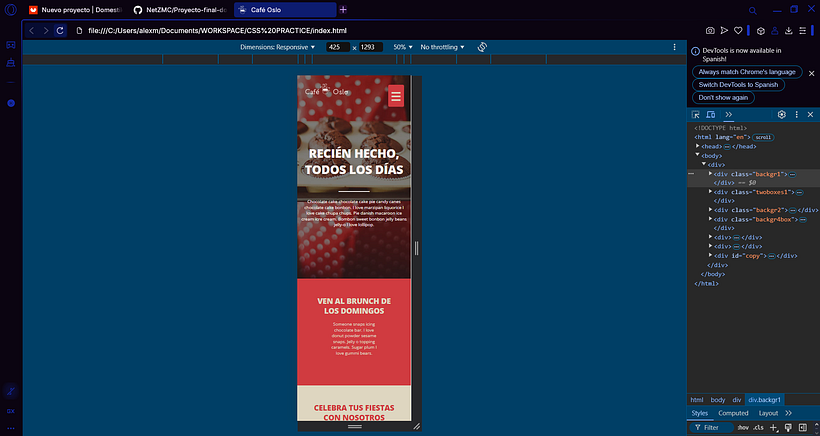
Task: Select html in the breadcrumb trail
Action: point(697,400)
